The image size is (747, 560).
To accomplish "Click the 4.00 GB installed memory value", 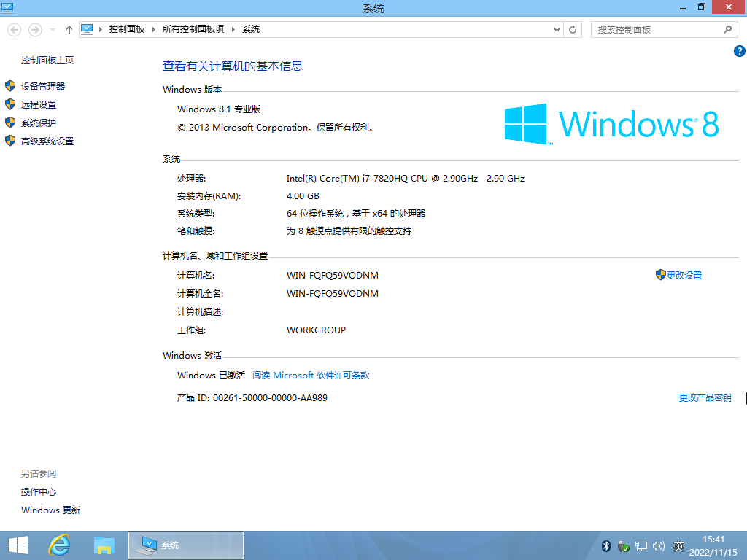I will [303, 196].
